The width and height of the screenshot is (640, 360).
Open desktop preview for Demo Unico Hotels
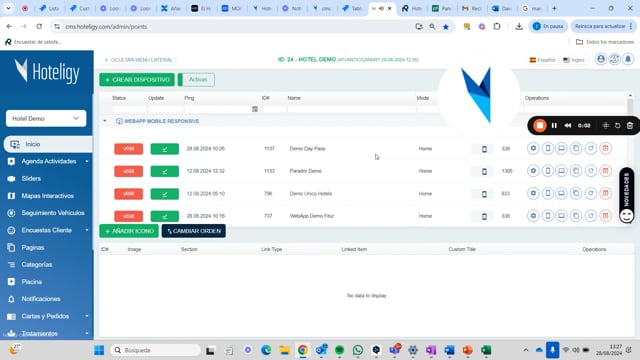tap(562, 193)
